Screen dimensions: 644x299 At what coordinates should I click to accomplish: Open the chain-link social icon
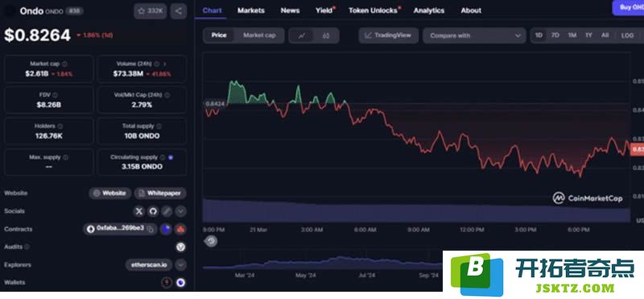(x=167, y=211)
